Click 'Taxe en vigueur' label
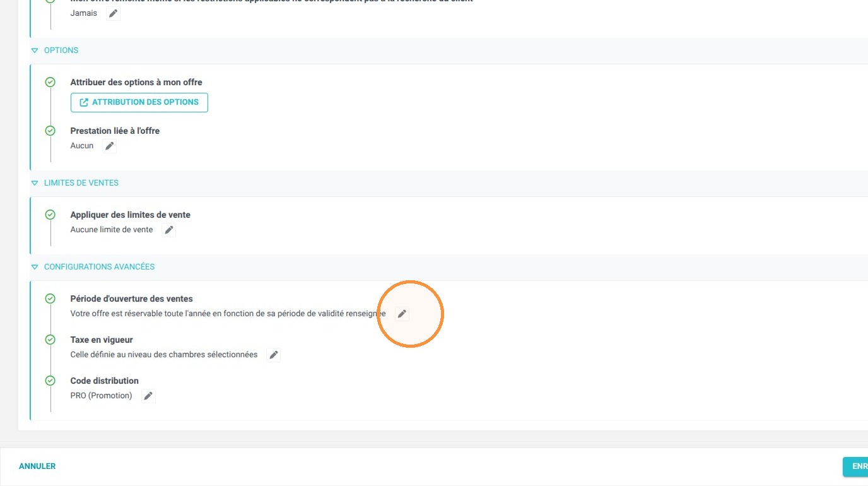This screenshot has width=868, height=486. point(102,340)
